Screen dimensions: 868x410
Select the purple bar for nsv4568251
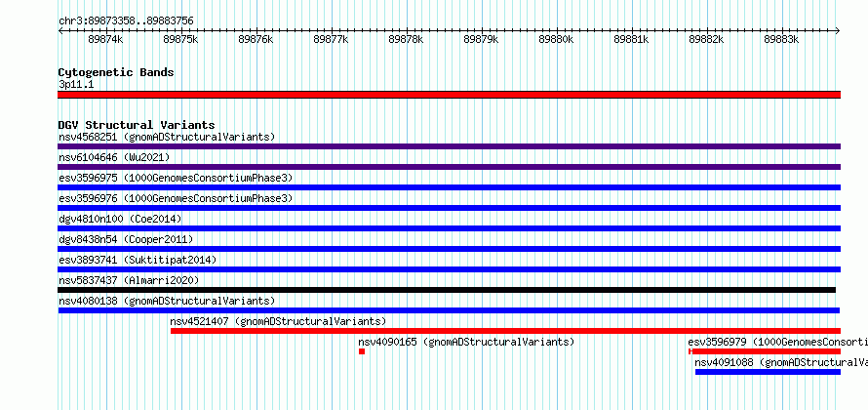pyautogui.click(x=450, y=146)
